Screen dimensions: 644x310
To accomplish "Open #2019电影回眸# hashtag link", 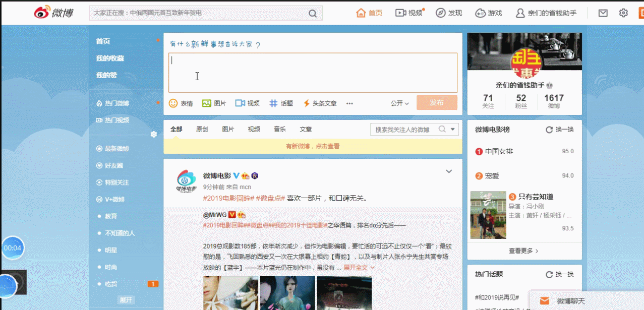I will (x=228, y=199).
